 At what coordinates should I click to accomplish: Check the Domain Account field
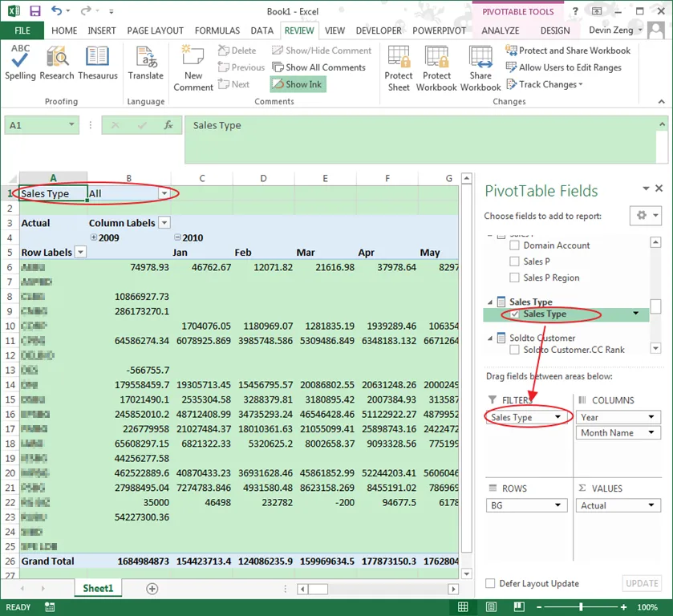coord(514,245)
